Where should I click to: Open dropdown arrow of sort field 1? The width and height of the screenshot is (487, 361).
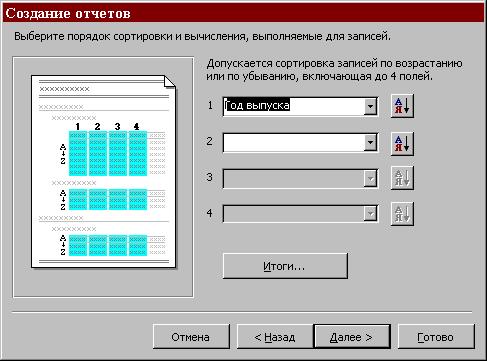(370, 107)
